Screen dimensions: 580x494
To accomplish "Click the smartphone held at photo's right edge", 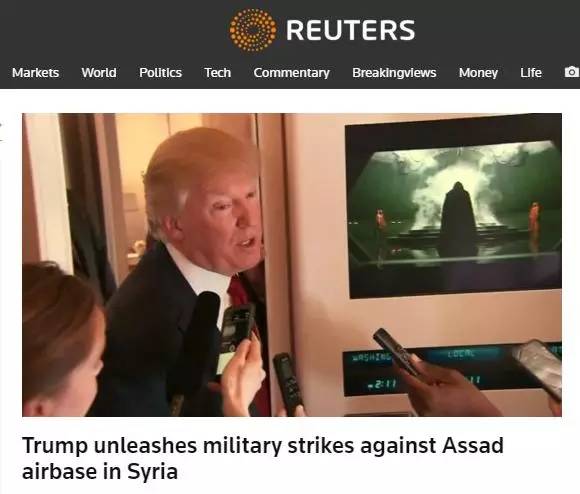I will 538,369.
